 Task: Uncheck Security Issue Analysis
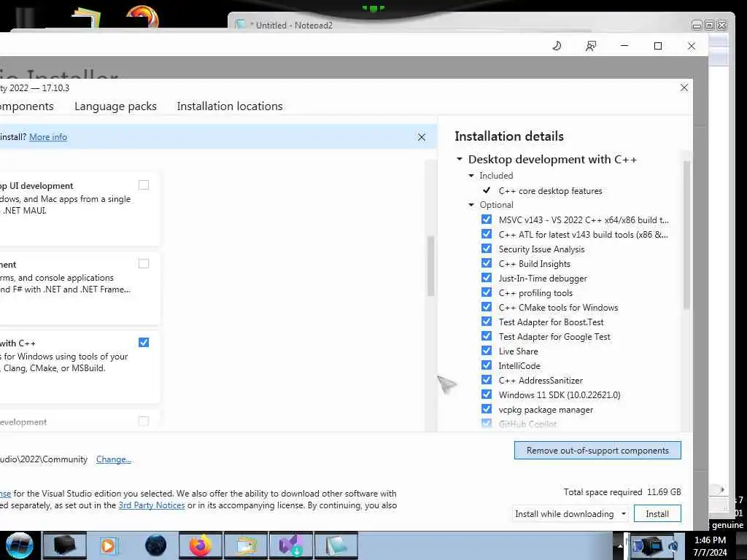click(487, 249)
